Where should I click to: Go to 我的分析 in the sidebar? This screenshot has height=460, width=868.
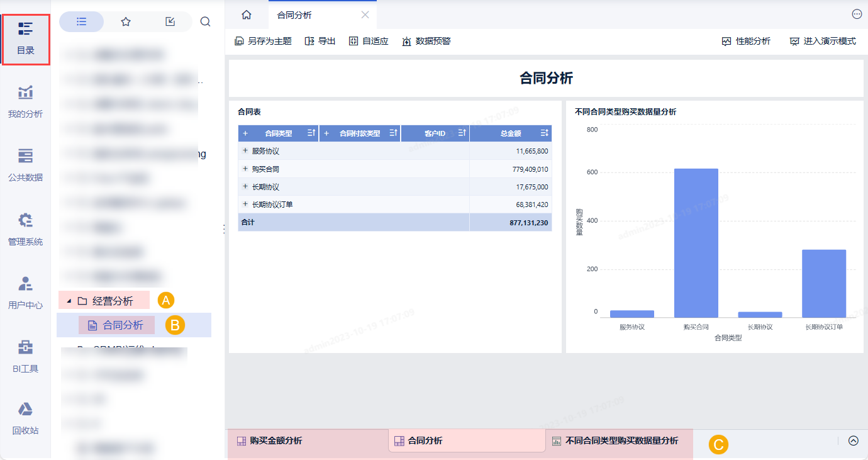25,102
